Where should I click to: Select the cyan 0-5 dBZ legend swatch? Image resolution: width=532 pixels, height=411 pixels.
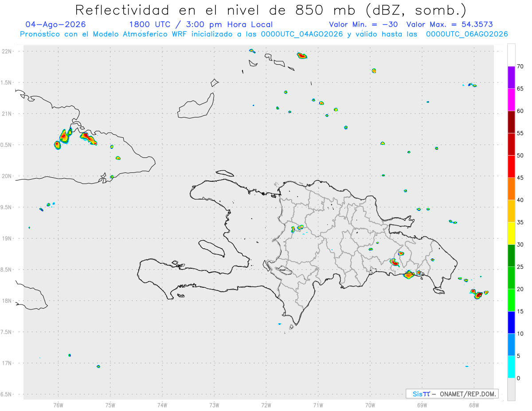pyautogui.click(x=511, y=367)
